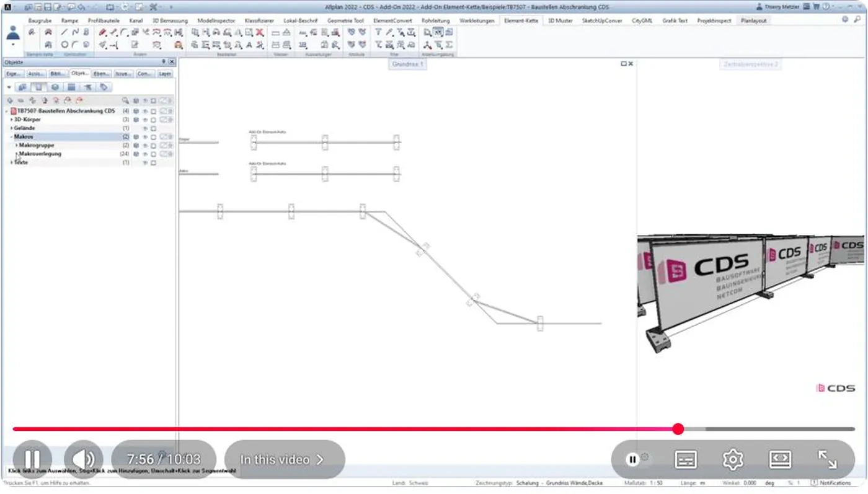The image size is (868, 494).
Task: Click the red X delete icon in ribbon
Action: 260,32
